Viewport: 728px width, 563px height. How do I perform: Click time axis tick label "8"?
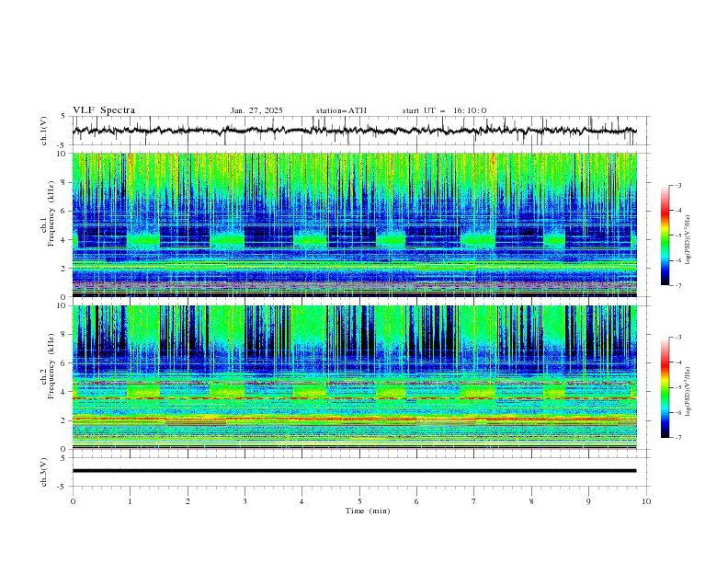click(531, 501)
